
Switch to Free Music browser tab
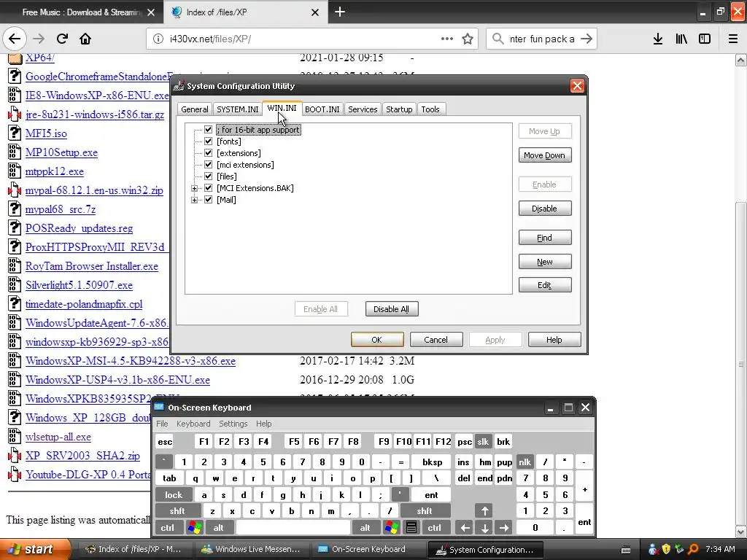pos(81,12)
